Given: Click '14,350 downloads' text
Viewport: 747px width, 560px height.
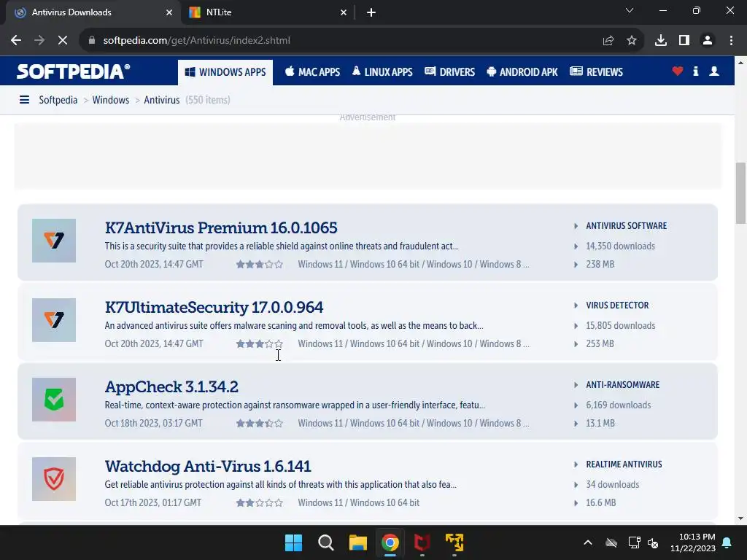Looking at the screenshot, I should (620, 246).
